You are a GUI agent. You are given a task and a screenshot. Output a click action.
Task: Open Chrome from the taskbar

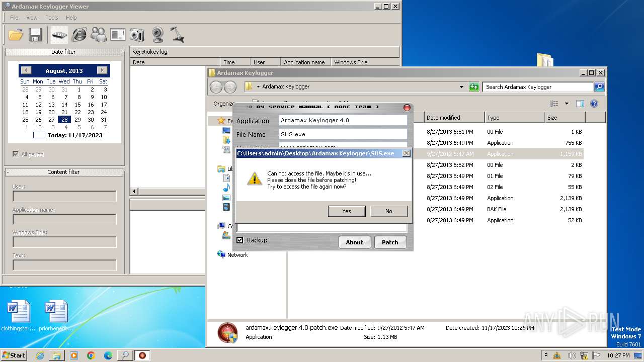(91, 355)
